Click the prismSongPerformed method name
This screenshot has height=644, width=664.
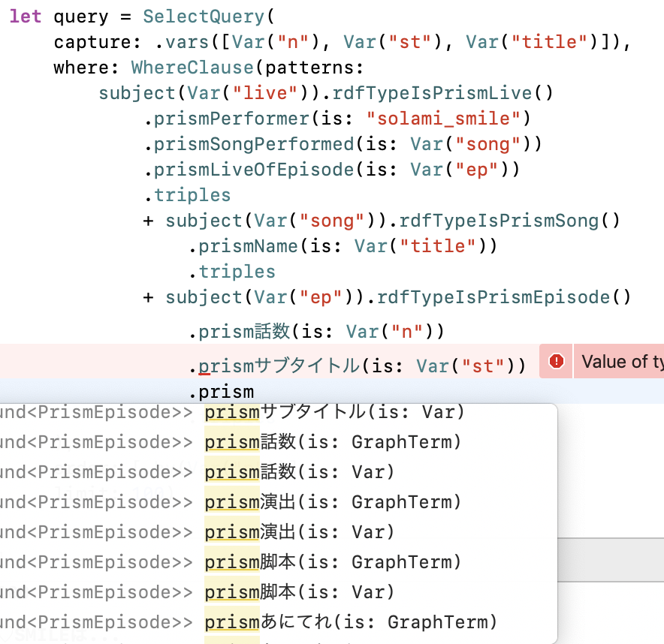click(253, 144)
